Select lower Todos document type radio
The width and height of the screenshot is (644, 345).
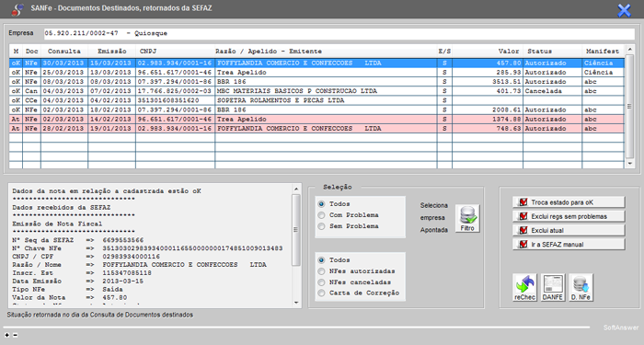[322, 260]
